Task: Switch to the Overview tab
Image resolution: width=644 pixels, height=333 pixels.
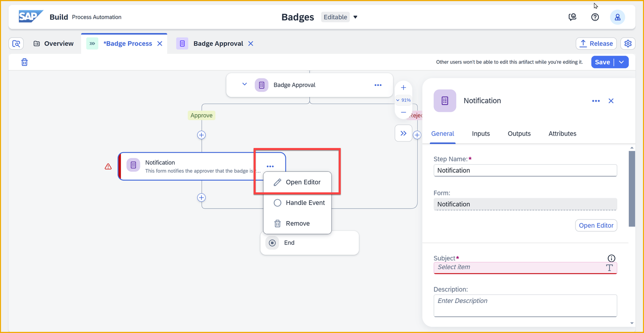Action: point(54,43)
